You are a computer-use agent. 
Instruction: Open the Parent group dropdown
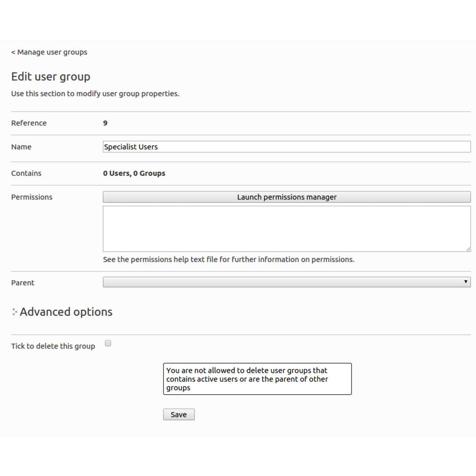pyautogui.click(x=286, y=282)
